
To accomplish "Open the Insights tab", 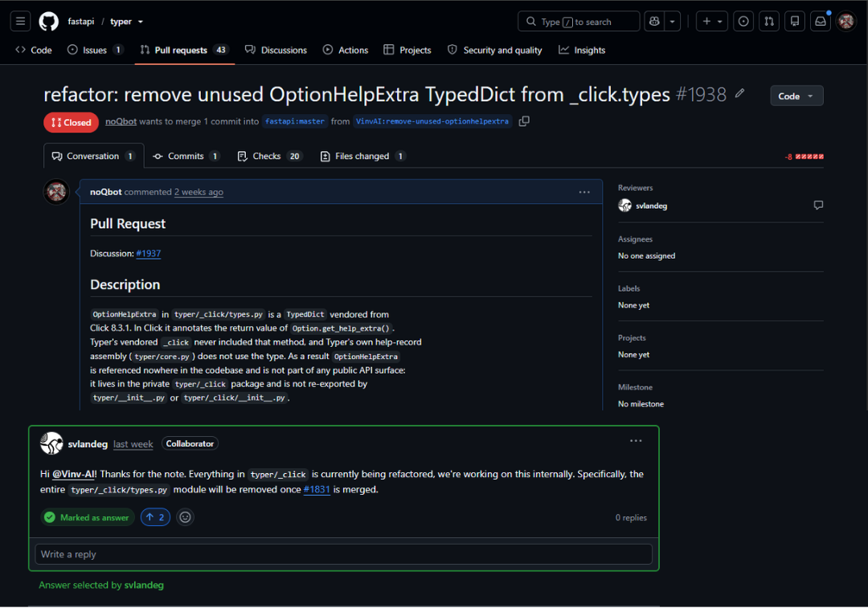I will (582, 51).
